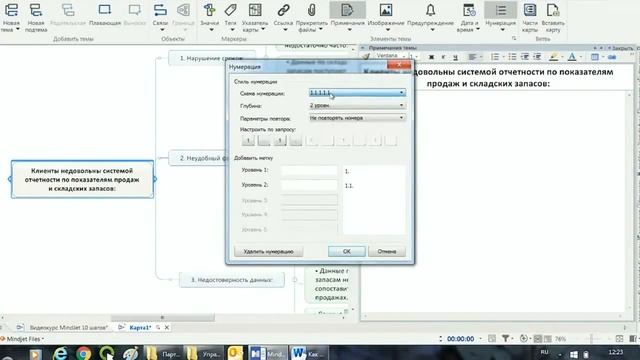Click the Нумерация ribbon icon
Image resolution: width=640 pixels, height=360 pixels.
click(501, 10)
